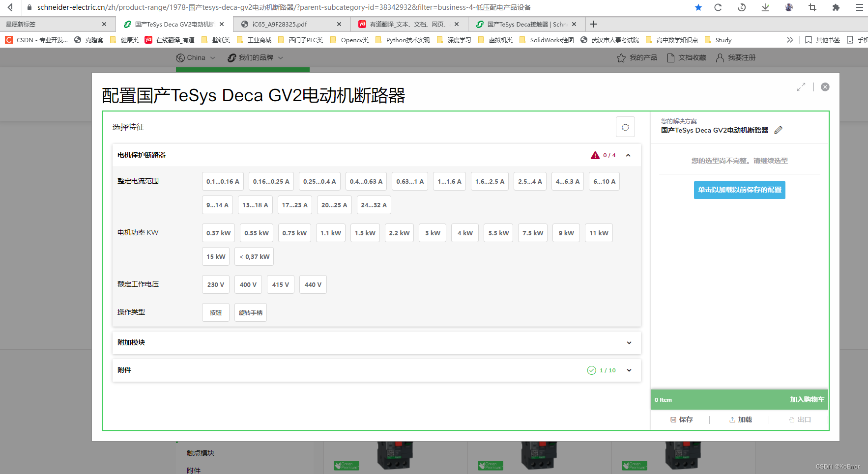The height and width of the screenshot is (474, 868).
Task: Open the Python技术实现 bookmark folder
Action: pos(403,40)
